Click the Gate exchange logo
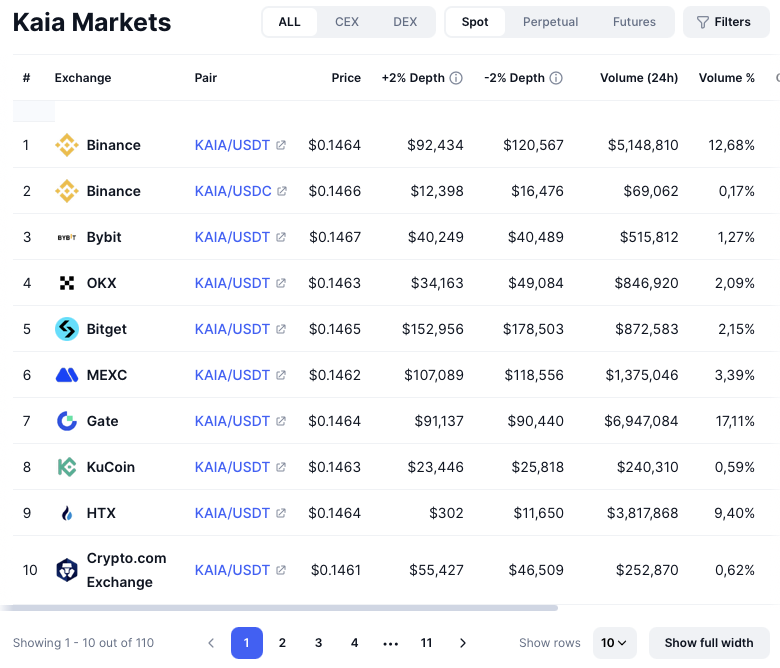This screenshot has width=780, height=668. click(x=67, y=421)
